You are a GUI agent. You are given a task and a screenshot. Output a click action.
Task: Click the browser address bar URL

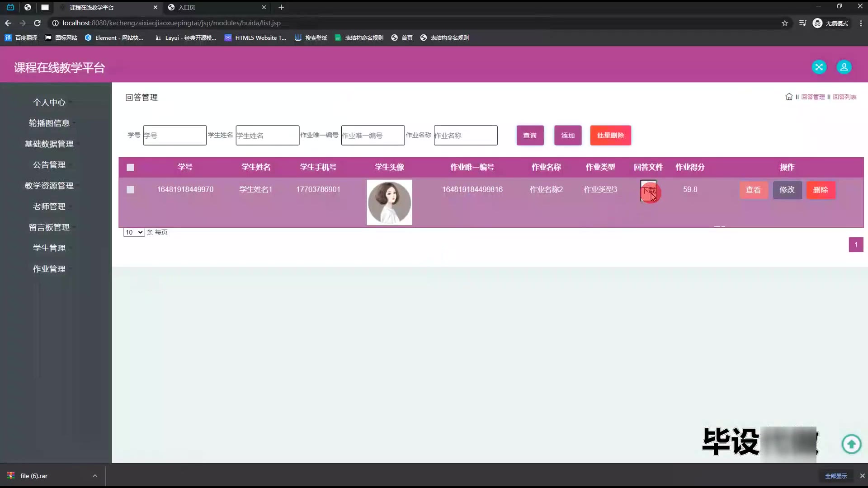[x=171, y=23]
